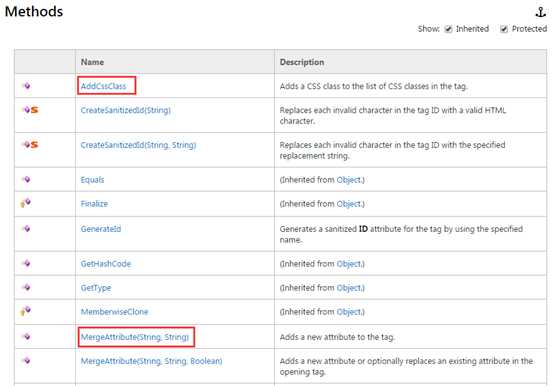Click the method icon beside Equals
The image size is (554, 386).
(x=26, y=179)
